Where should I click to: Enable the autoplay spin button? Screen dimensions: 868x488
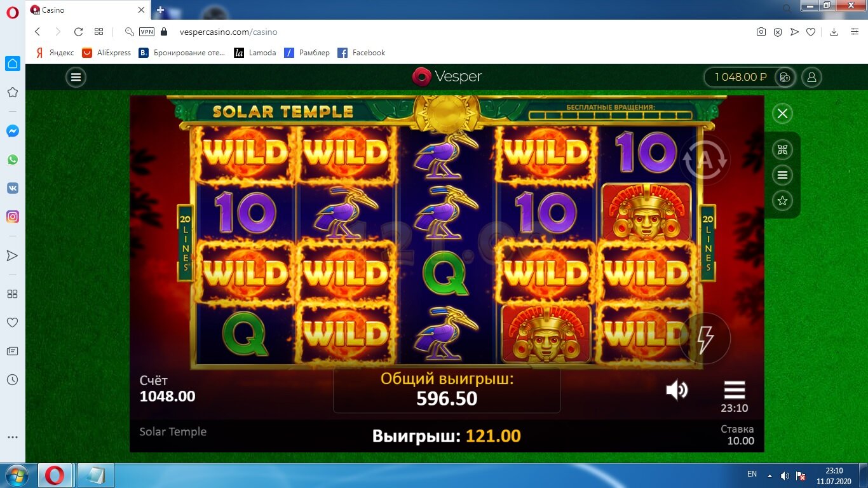pyautogui.click(x=704, y=160)
